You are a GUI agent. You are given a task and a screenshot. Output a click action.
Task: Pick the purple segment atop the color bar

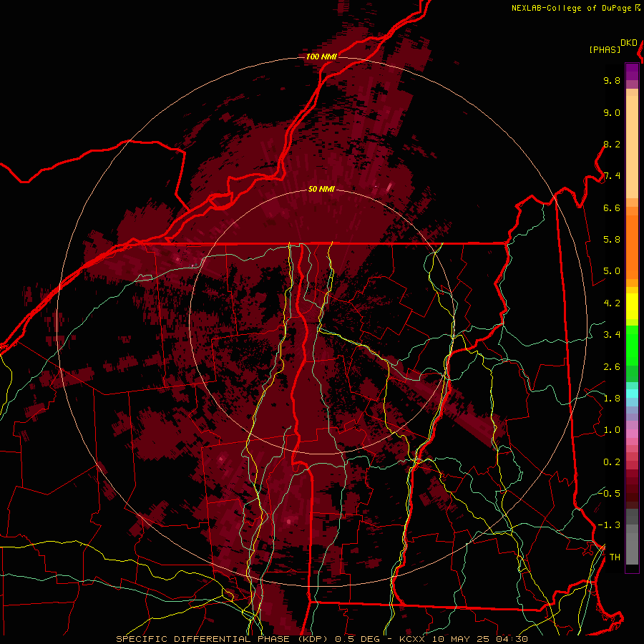632,72
